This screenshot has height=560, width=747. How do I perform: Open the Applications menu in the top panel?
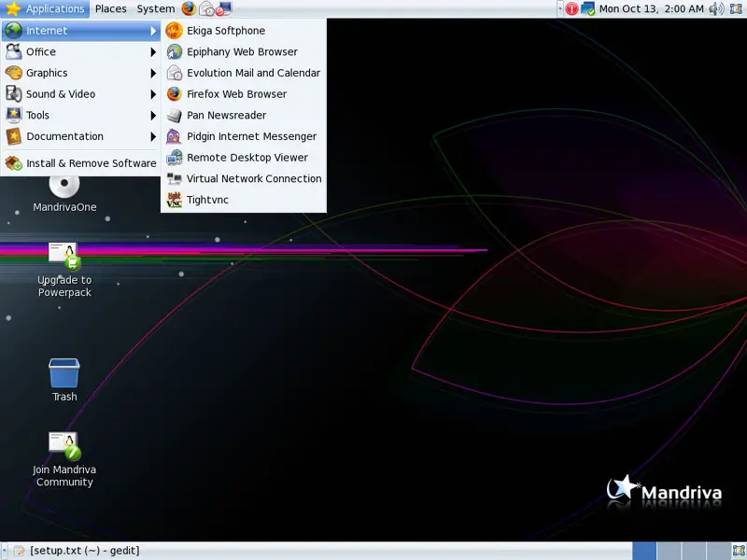tap(45, 8)
